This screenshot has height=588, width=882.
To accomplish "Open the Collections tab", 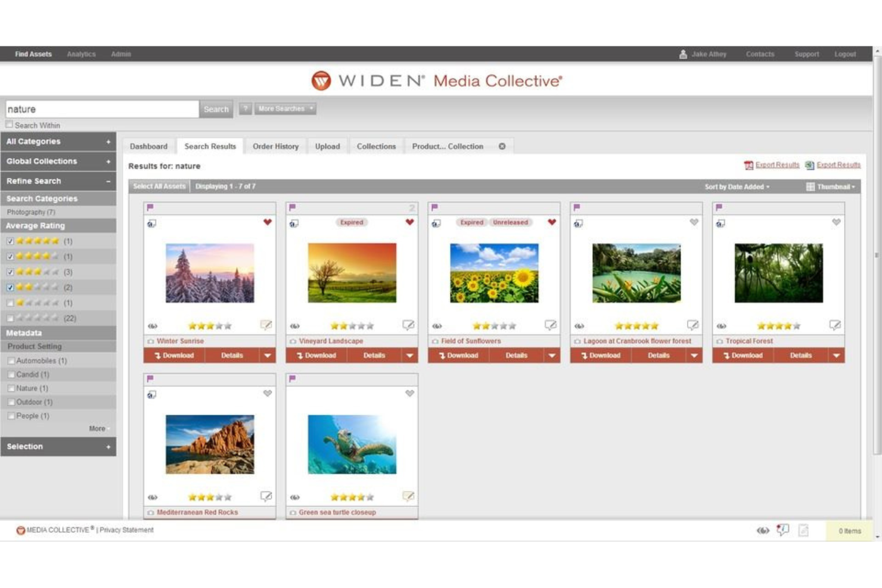I will (376, 147).
